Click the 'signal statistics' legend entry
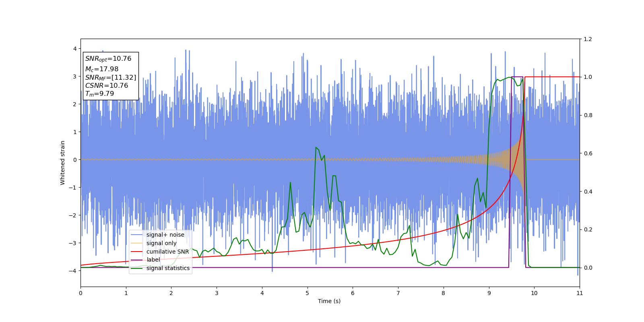 (168, 268)
